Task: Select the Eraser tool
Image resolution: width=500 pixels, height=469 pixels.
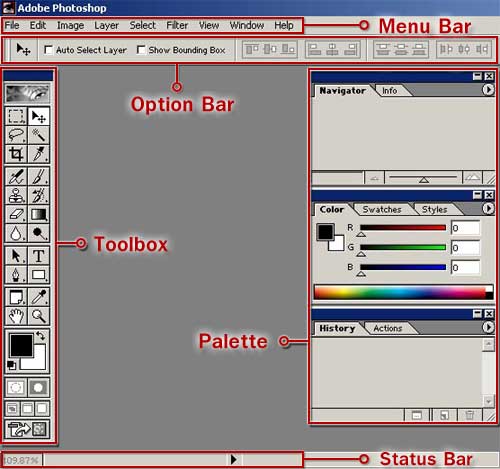Action: [16, 214]
